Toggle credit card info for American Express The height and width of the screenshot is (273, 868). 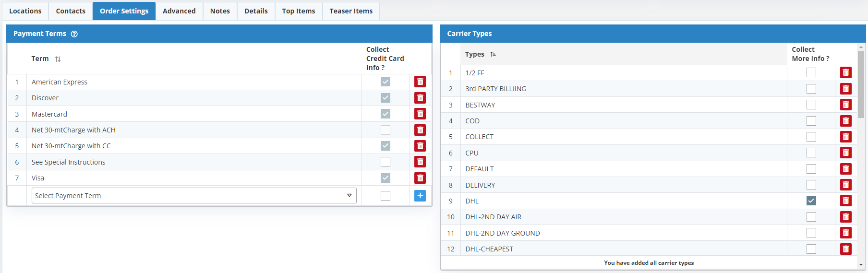(x=386, y=82)
